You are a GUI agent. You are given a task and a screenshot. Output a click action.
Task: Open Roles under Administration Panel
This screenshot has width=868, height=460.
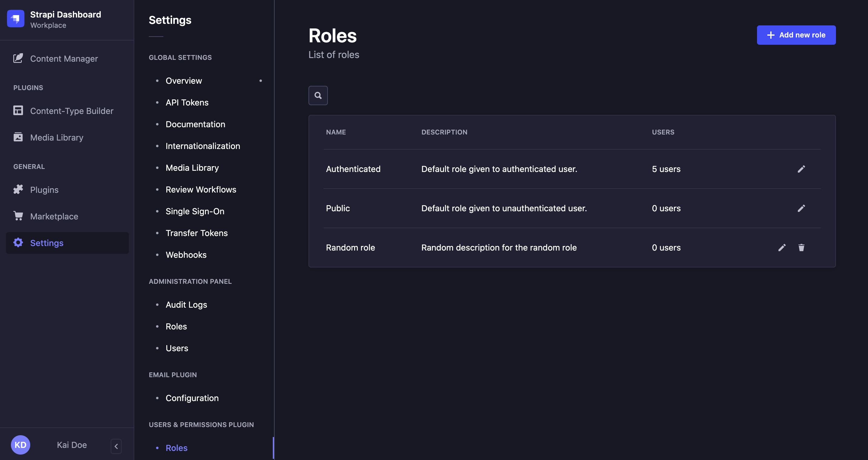click(x=176, y=326)
